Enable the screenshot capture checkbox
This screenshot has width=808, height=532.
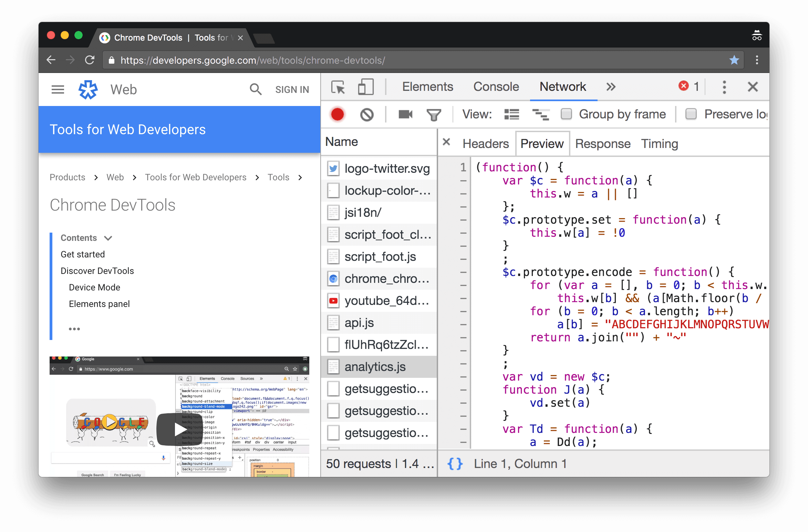pyautogui.click(x=405, y=115)
